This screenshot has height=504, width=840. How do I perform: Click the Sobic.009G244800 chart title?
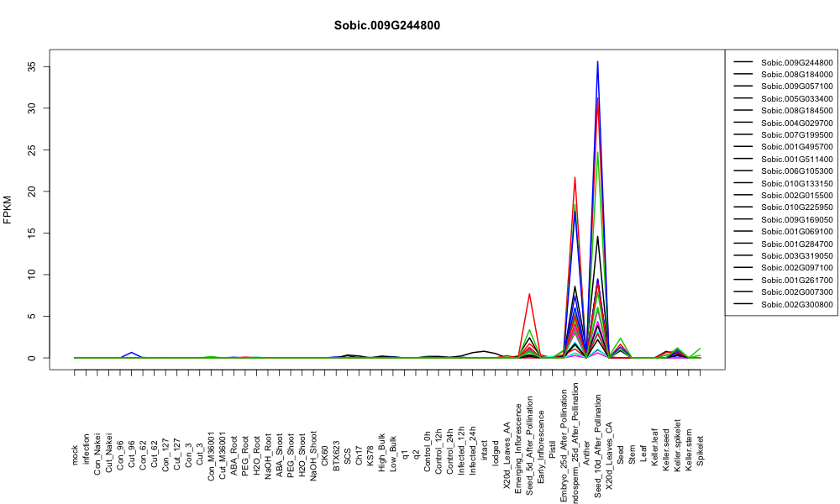click(x=386, y=26)
